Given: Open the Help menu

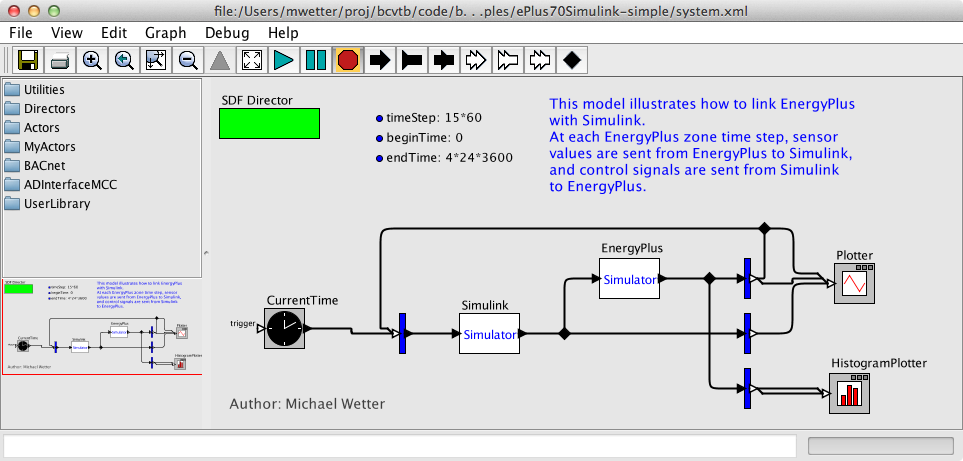Looking at the screenshot, I should pos(283,33).
